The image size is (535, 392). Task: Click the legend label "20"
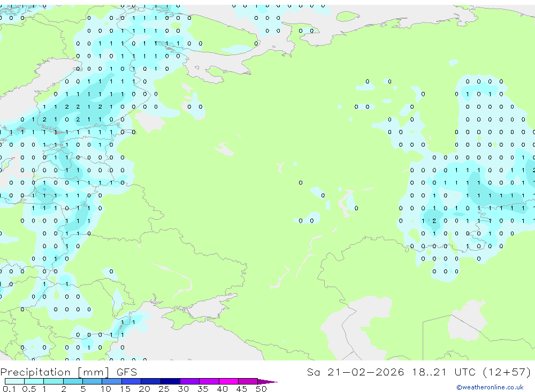(144, 389)
